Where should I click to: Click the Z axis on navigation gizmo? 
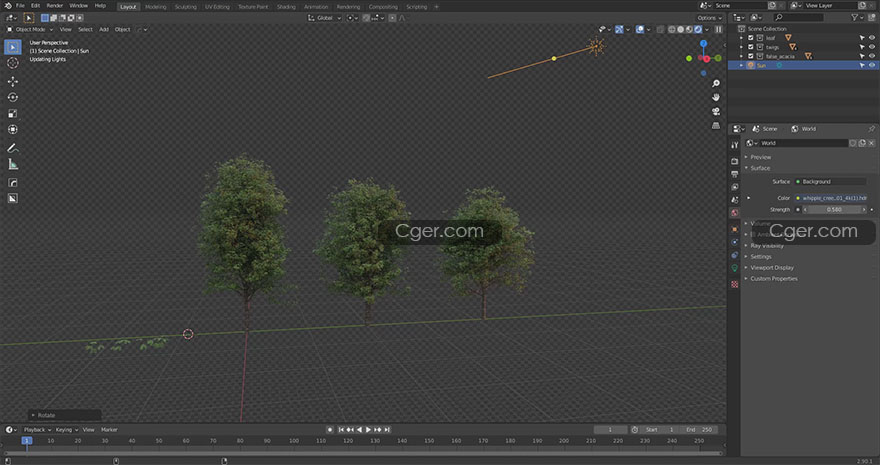tap(703, 43)
